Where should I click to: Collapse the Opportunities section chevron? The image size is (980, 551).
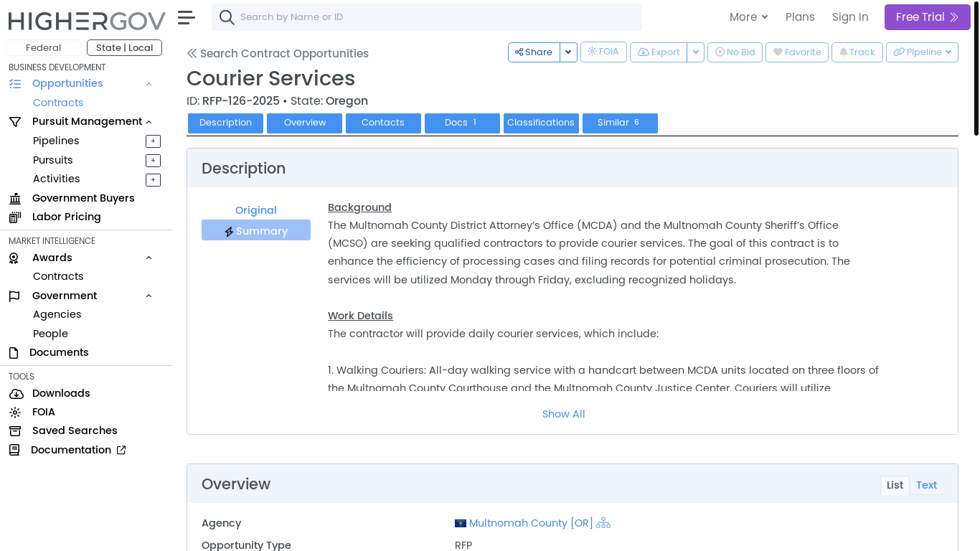click(x=149, y=84)
